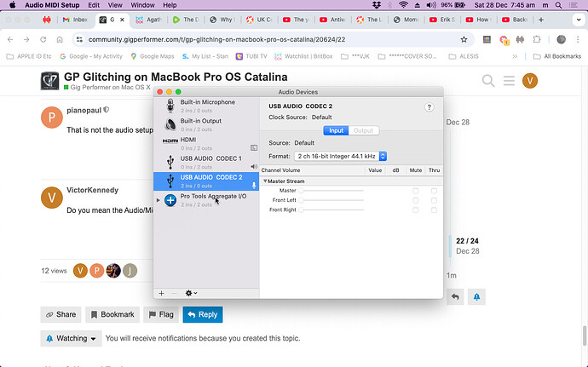Toggle Front Right mute checkbox
Screen dimensions: 588x367
[416, 210]
